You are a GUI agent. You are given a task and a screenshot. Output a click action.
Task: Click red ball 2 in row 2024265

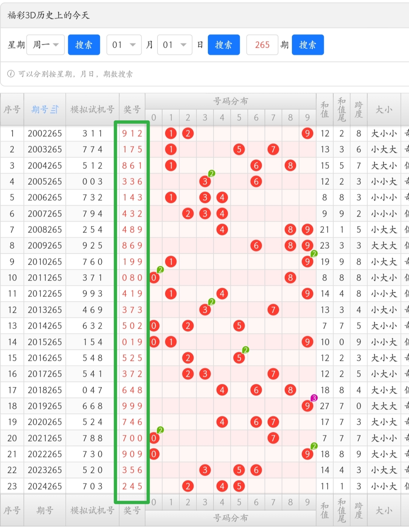[x=188, y=486]
